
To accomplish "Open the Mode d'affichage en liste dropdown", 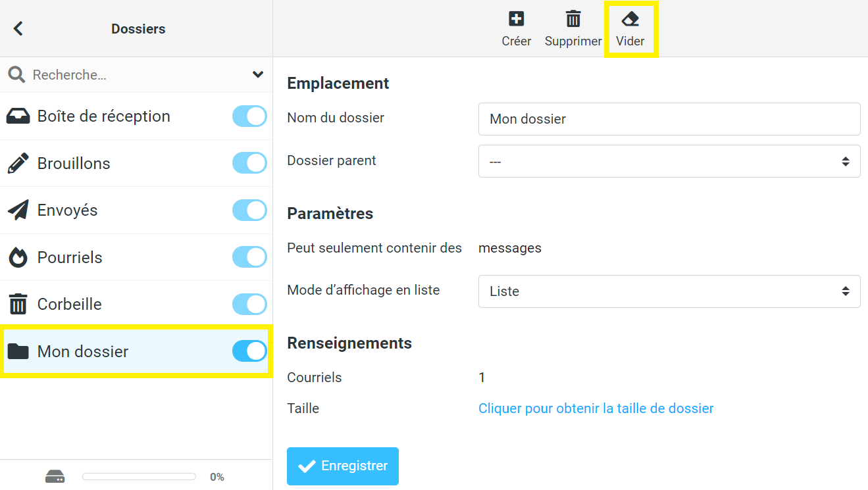I will click(669, 291).
